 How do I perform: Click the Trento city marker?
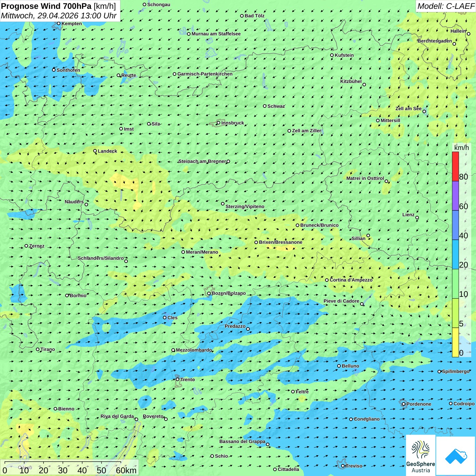pos(177,379)
